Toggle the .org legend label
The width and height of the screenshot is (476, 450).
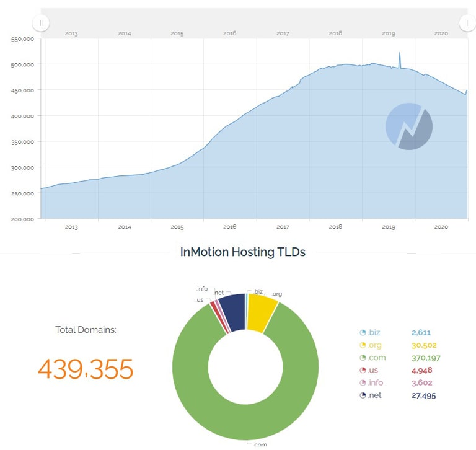coord(374,345)
